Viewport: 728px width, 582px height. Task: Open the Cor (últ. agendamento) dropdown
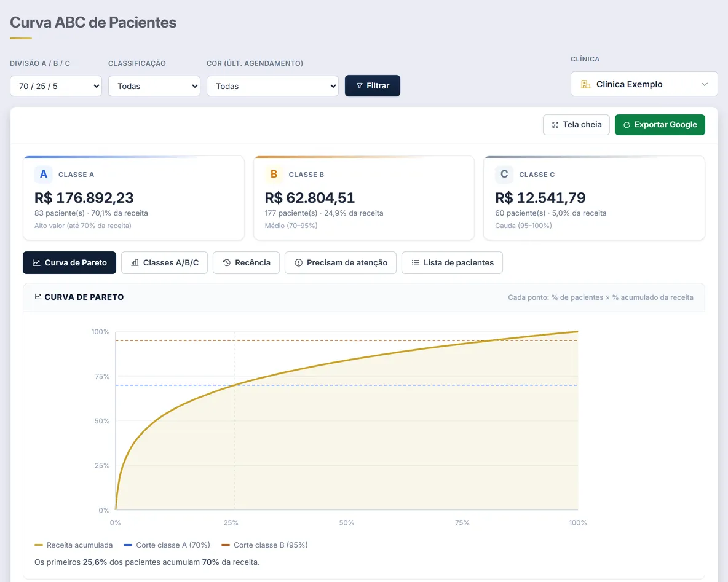272,86
